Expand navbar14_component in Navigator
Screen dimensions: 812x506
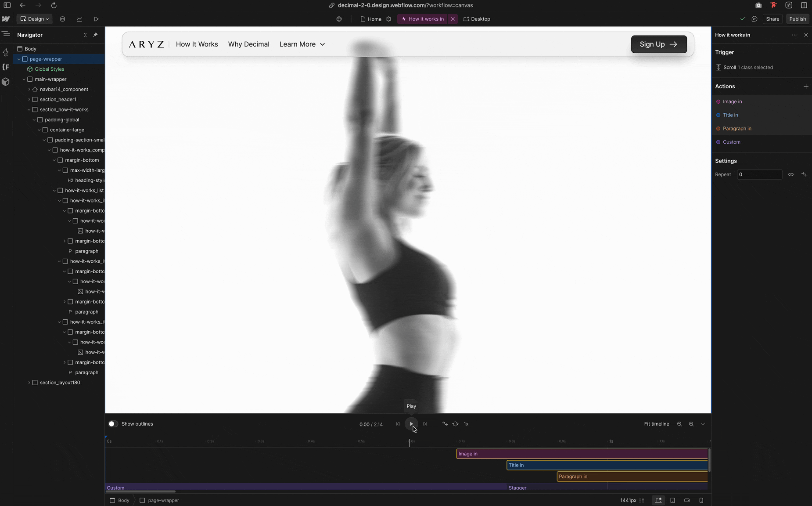click(29, 89)
